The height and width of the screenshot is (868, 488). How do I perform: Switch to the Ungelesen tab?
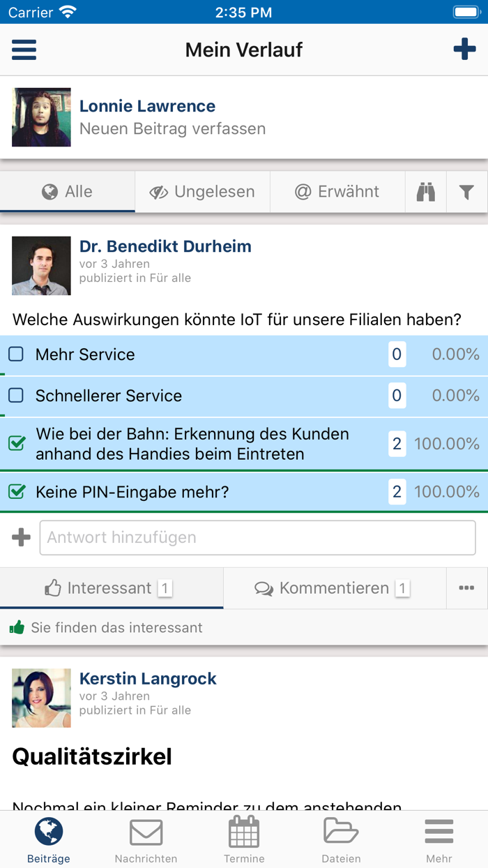pyautogui.click(x=202, y=192)
